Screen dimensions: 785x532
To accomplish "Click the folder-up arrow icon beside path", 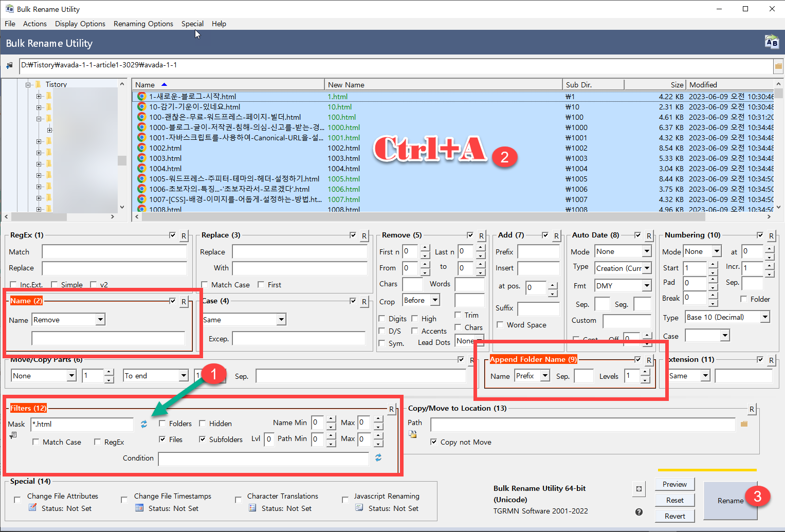I will 9,66.
